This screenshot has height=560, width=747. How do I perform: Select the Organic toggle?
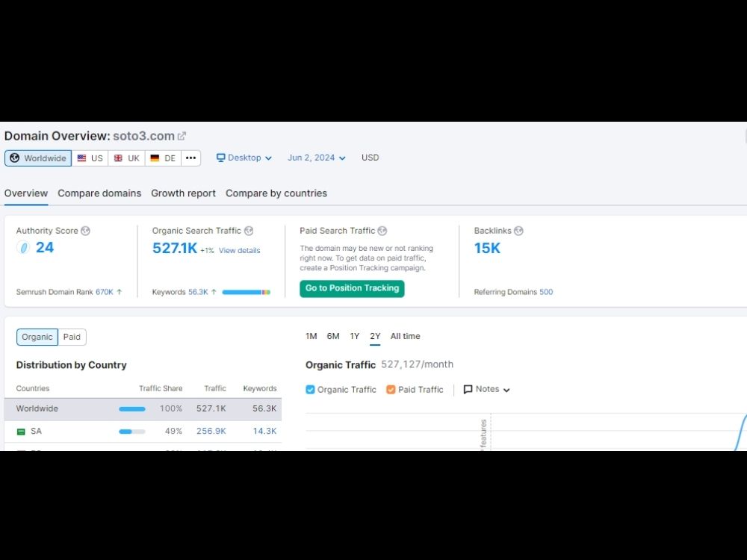(37, 337)
